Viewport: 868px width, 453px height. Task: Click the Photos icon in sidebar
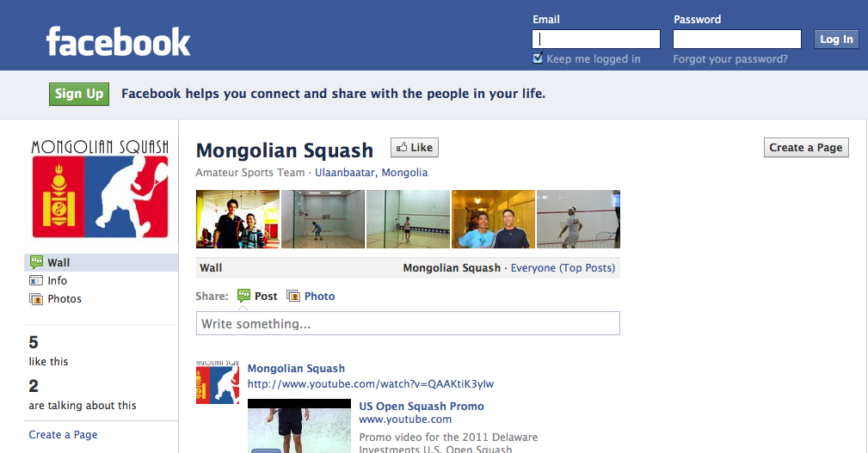tap(36, 299)
